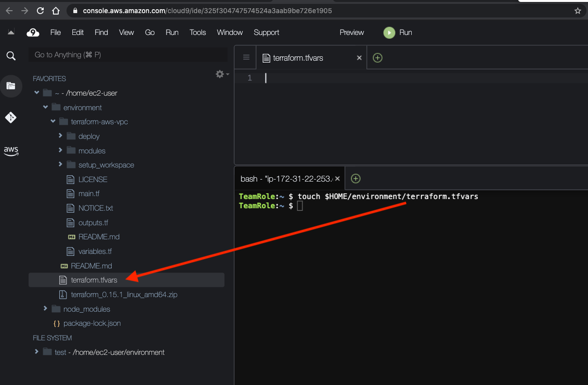The image size is (588, 385).
Task: Expand the deploy folder
Action: [61, 136]
